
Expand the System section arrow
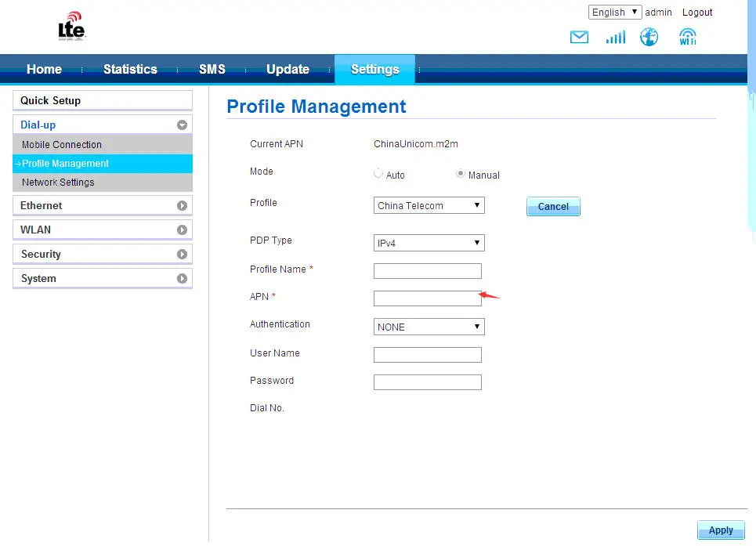tap(182, 279)
